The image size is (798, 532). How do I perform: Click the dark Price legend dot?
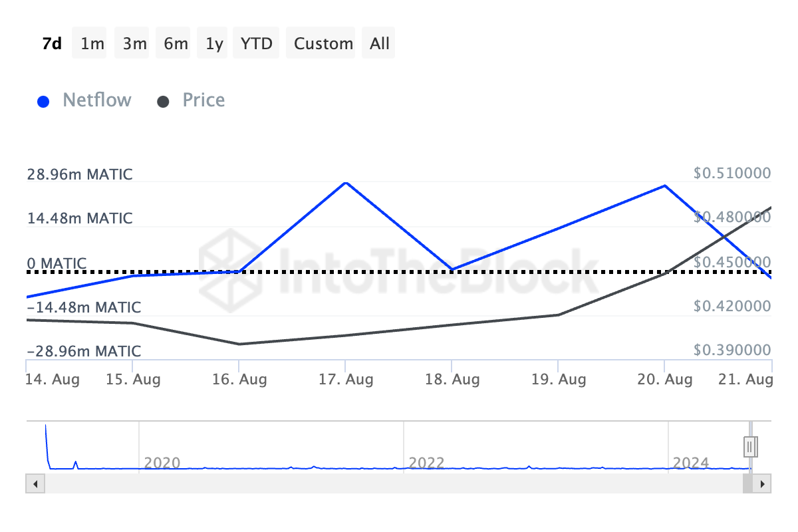pyautogui.click(x=163, y=102)
